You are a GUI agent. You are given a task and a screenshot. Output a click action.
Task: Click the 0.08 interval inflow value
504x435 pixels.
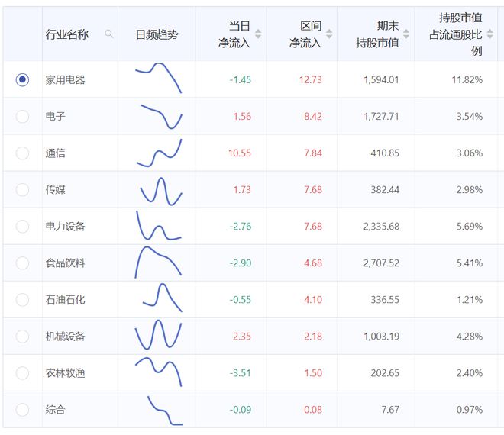click(313, 410)
